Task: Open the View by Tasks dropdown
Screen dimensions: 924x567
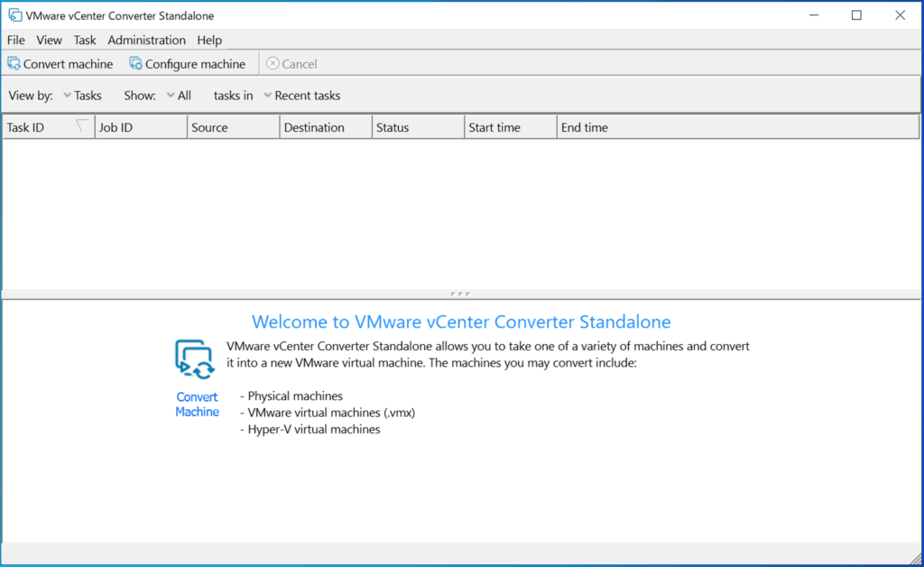Action: point(82,96)
